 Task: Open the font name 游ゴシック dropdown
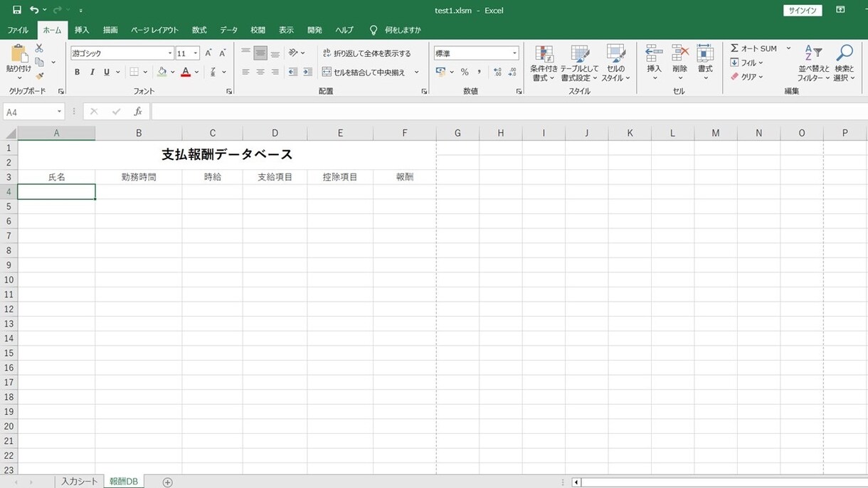(x=170, y=53)
